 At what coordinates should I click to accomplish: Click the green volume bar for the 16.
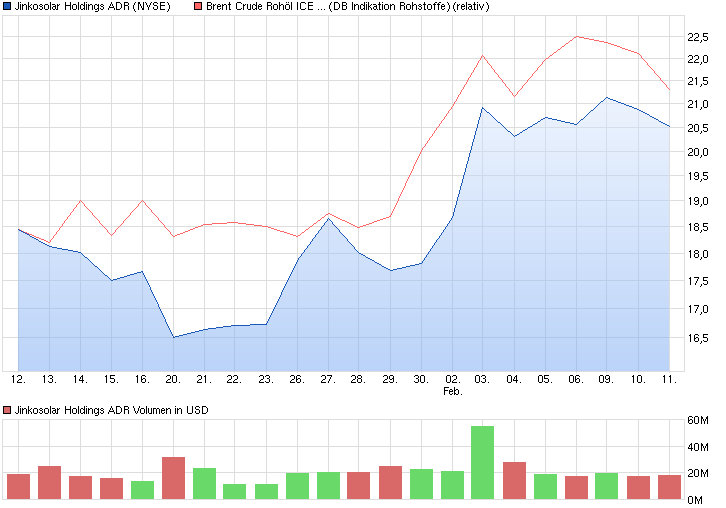point(143,490)
